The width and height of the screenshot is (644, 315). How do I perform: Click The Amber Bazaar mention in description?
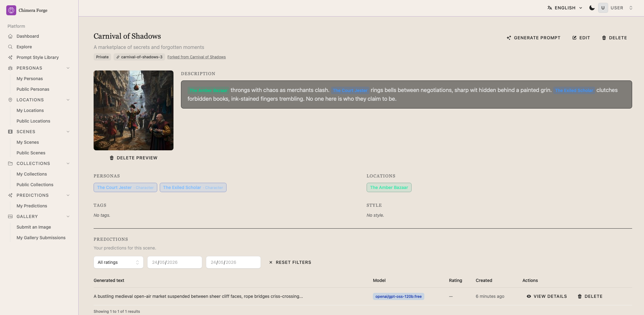[208, 90]
